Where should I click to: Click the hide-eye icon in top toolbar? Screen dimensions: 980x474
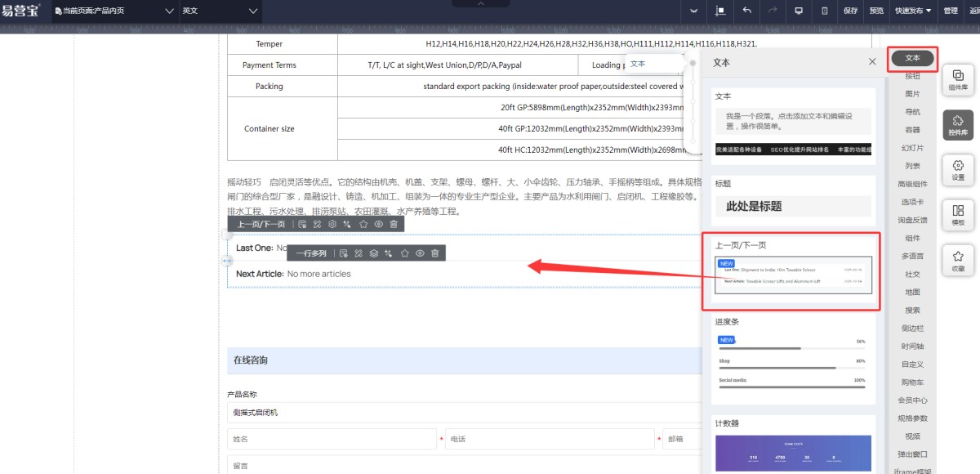(x=695, y=11)
